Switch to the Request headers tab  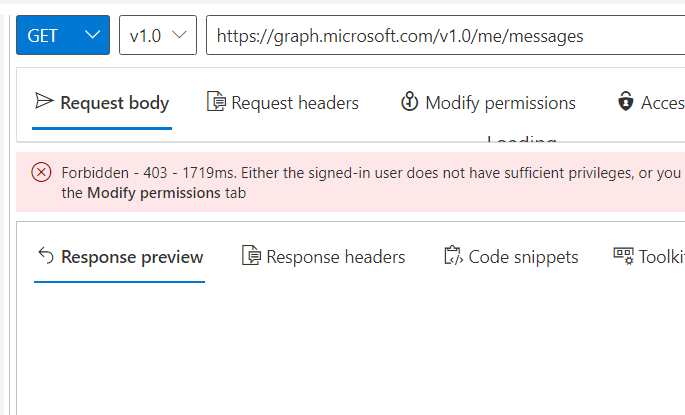tap(283, 103)
